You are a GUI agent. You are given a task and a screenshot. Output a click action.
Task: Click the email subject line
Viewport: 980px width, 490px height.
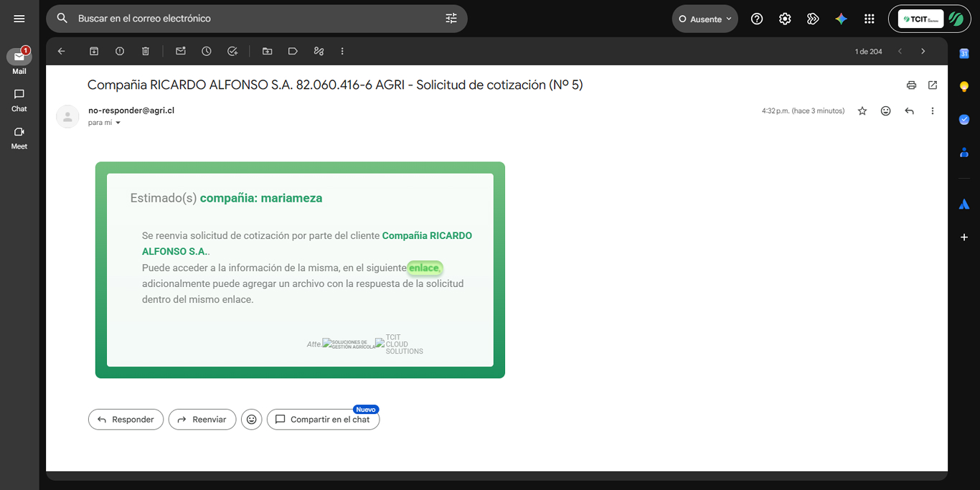pyautogui.click(x=335, y=85)
